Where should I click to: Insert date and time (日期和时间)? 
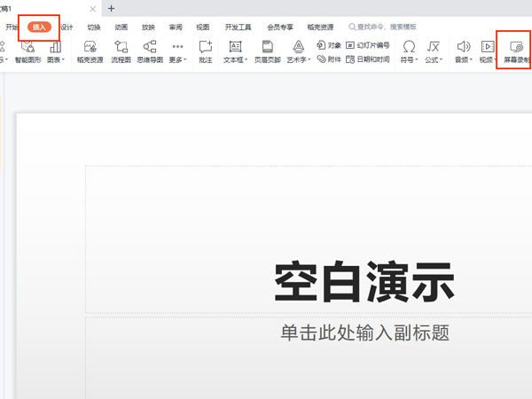pos(368,59)
